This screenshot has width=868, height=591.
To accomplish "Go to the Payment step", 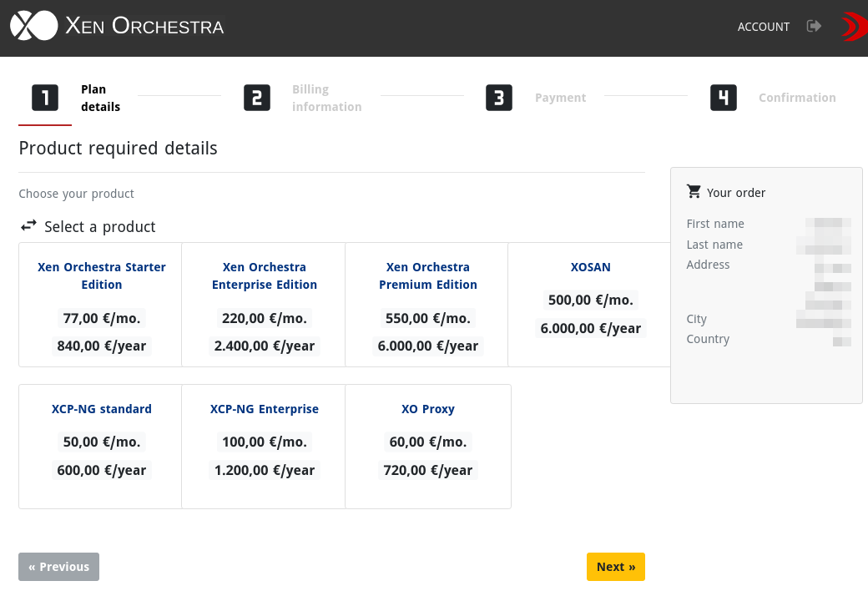I will (x=560, y=98).
